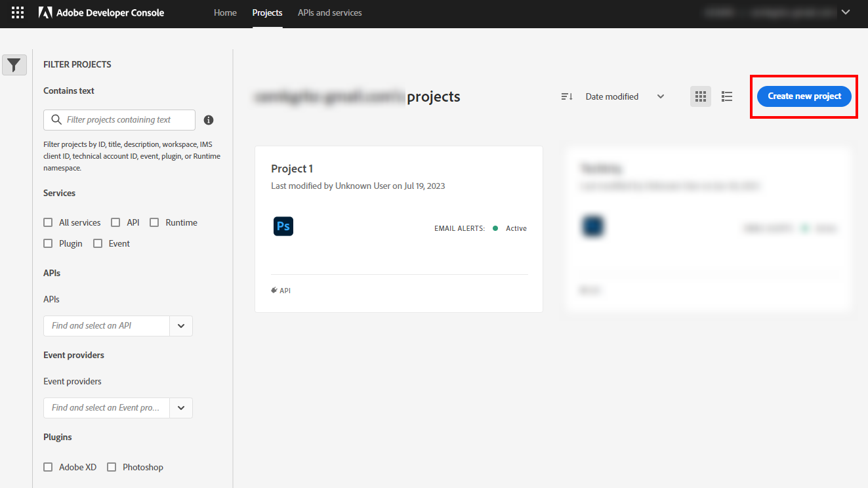Image resolution: width=868 pixels, height=488 pixels.
Task: Open the APIs and services tab
Action: (329, 12)
